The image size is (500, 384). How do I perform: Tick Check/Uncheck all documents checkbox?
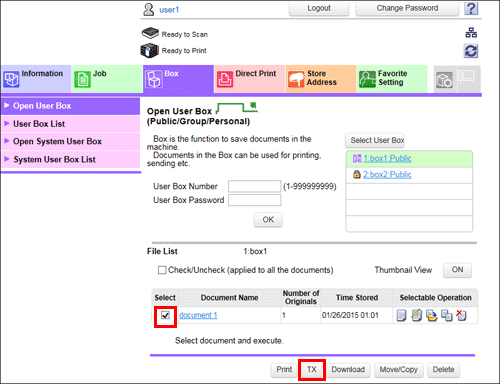(162, 270)
